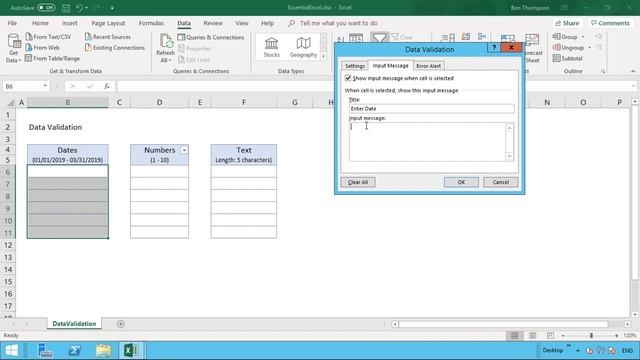Switch to Normal view icon

(x=515, y=336)
